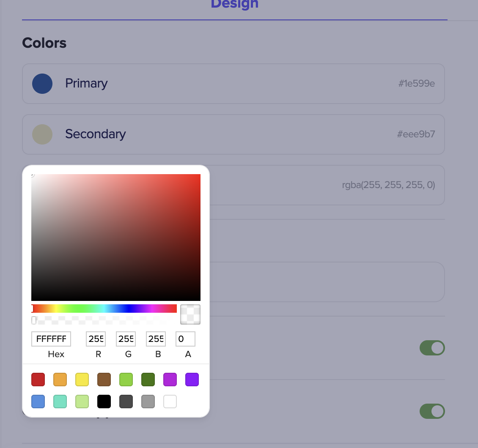Click the R value input field
Image resolution: width=478 pixels, height=448 pixels.
click(96, 339)
